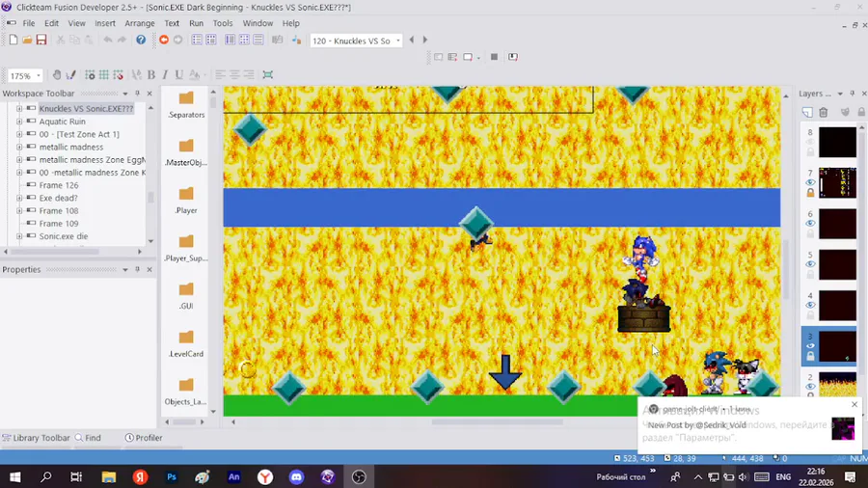The height and width of the screenshot is (488, 868).
Task: Open the Data Elements icon
Action: tap(297, 40)
